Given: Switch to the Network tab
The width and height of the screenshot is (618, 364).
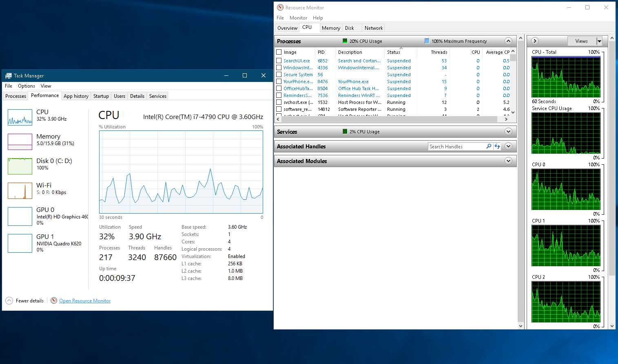Looking at the screenshot, I should click(374, 28).
